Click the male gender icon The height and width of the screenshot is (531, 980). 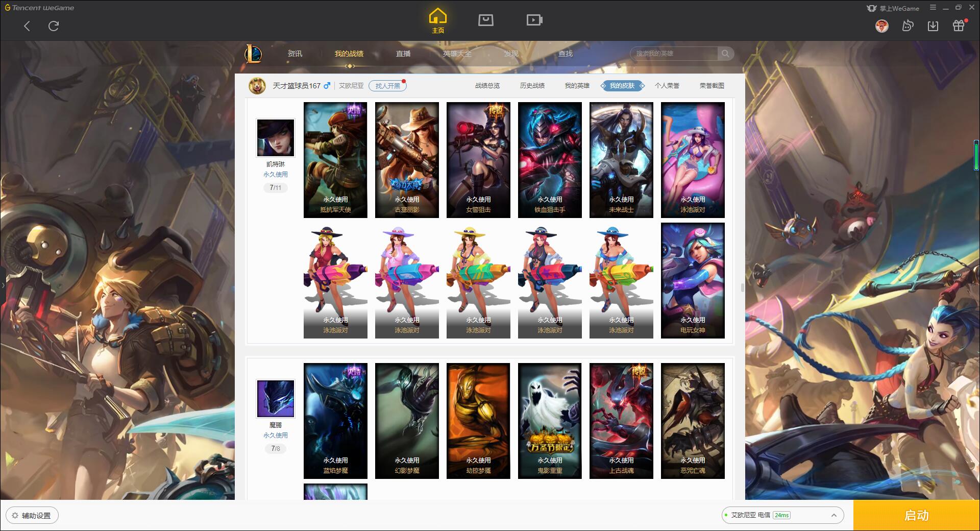[x=327, y=85]
